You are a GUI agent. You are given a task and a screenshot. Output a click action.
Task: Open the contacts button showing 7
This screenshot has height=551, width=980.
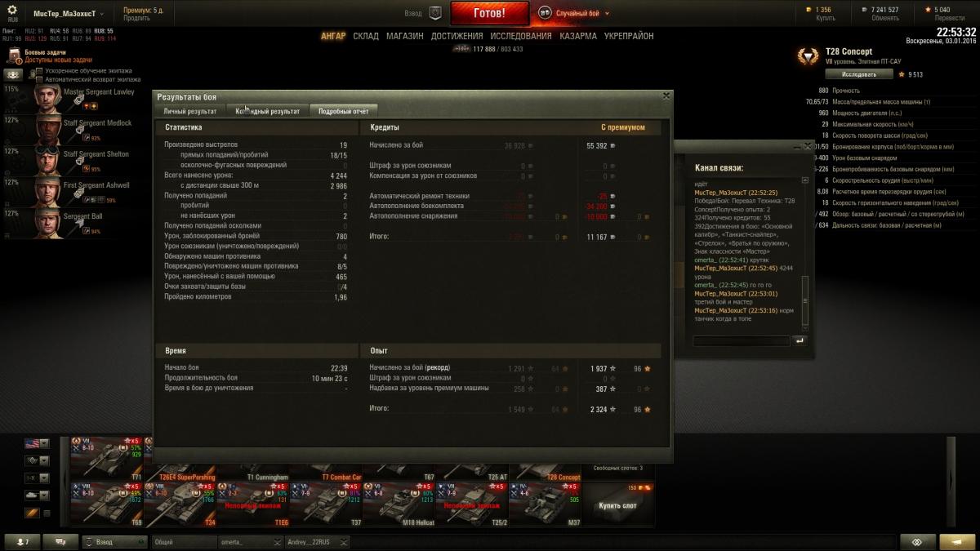21,542
